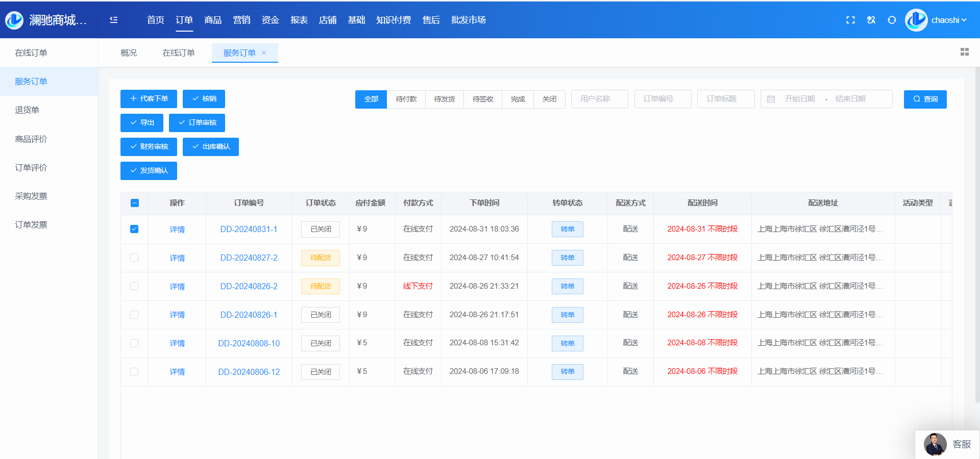This screenshot has height=459, width=980.
Task: Open the 客服 support avatar
Action: point(935,444)
